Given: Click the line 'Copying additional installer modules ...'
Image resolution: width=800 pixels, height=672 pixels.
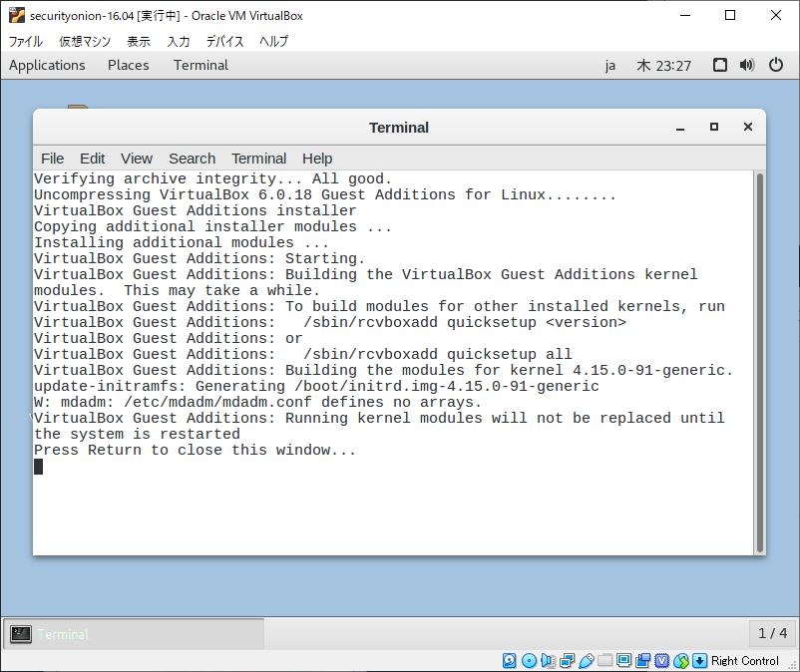Looking at the screenshot, I should pyautogui.click(x=212, y=226).
